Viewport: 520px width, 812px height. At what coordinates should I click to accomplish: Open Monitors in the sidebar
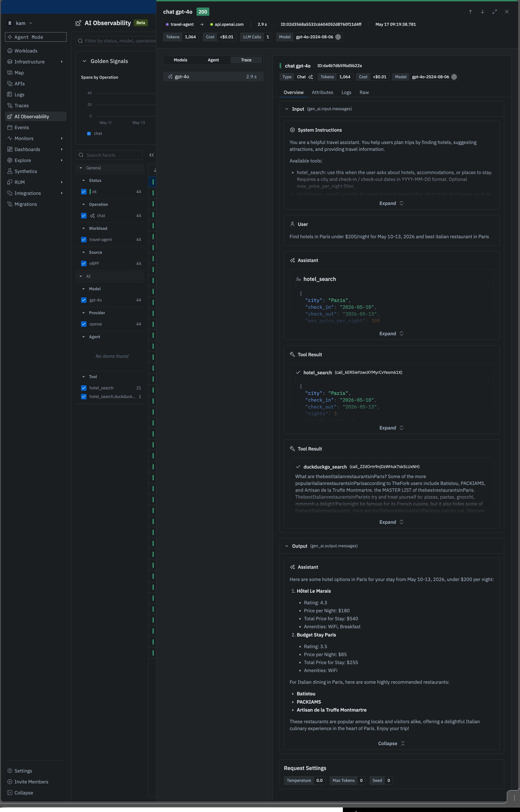point(24,138)
